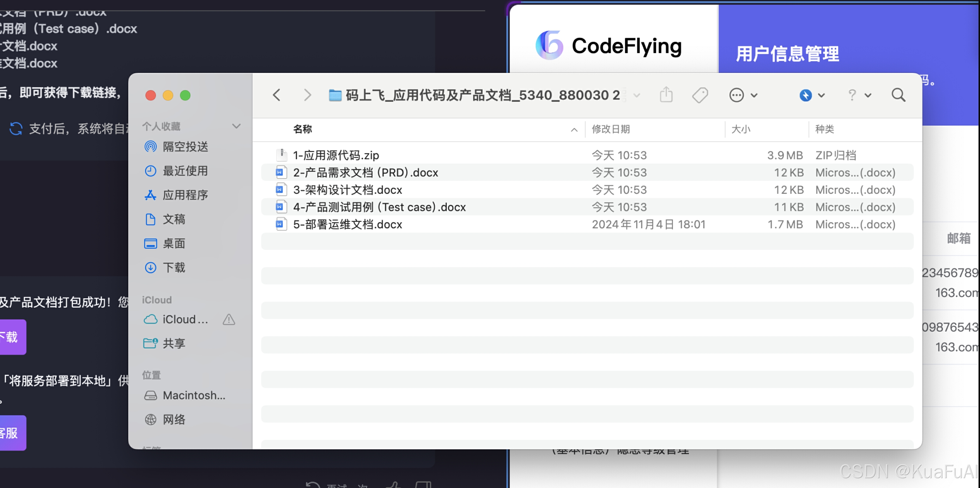Screen dimensions: 980x488
Task: Select 应用程序 (Applications) in sidebar
Action: point(185,195)
